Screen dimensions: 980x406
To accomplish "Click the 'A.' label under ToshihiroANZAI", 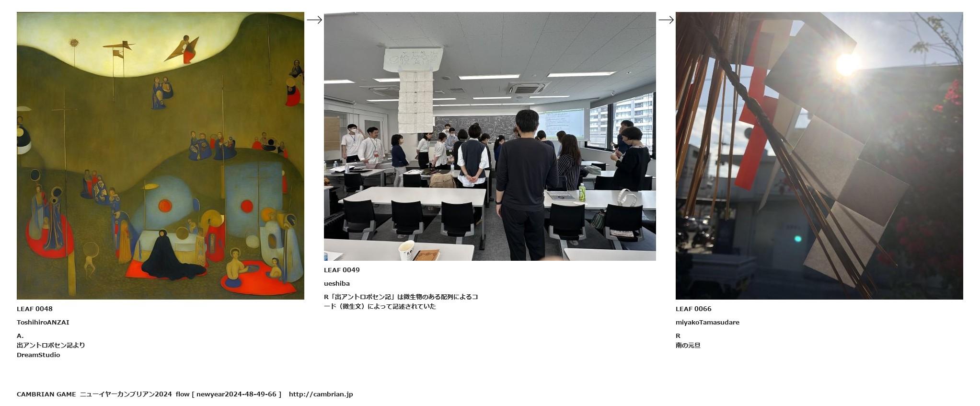I will point(20,336).
